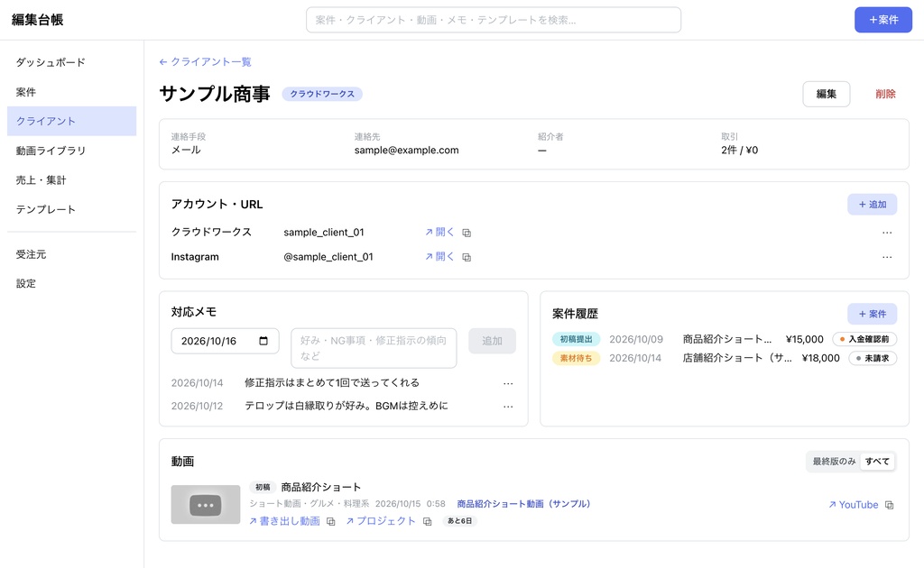Click memo 修正指示はまとめて1回で送ってくれる
Viewport: 924px width, 568px height.
tap(332, 383)
